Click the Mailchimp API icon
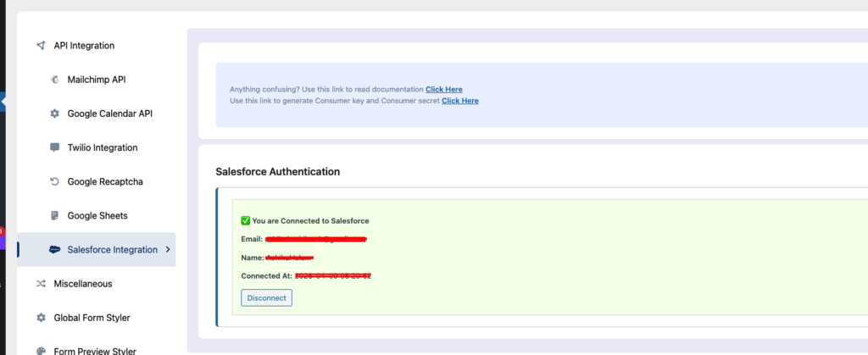 55,80
